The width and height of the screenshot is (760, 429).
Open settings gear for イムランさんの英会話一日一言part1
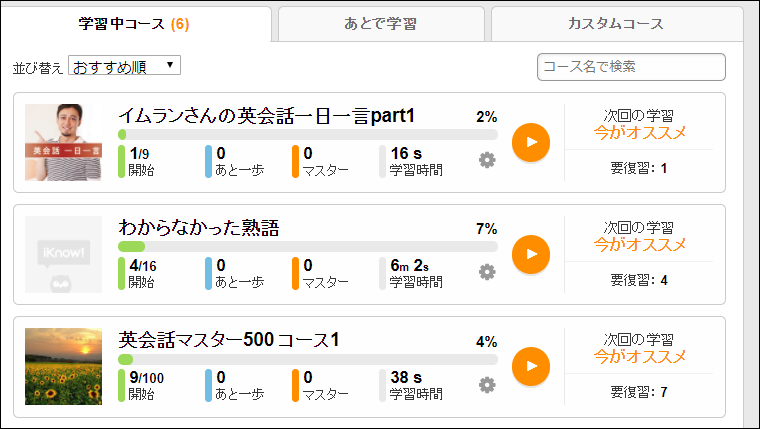(x=487, y=160)
